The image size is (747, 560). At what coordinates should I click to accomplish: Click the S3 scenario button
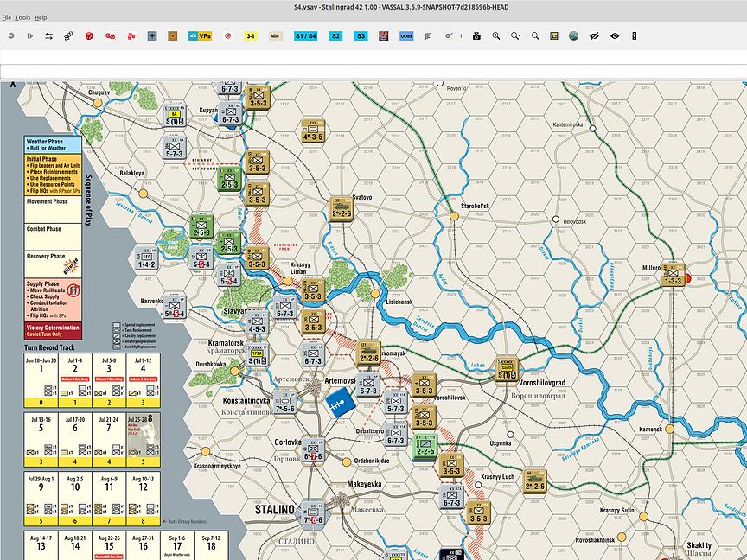361,35
